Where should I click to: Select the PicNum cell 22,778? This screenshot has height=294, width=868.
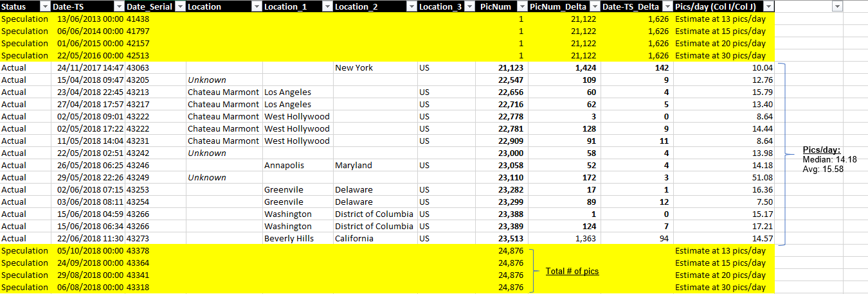tap(501, 116)
